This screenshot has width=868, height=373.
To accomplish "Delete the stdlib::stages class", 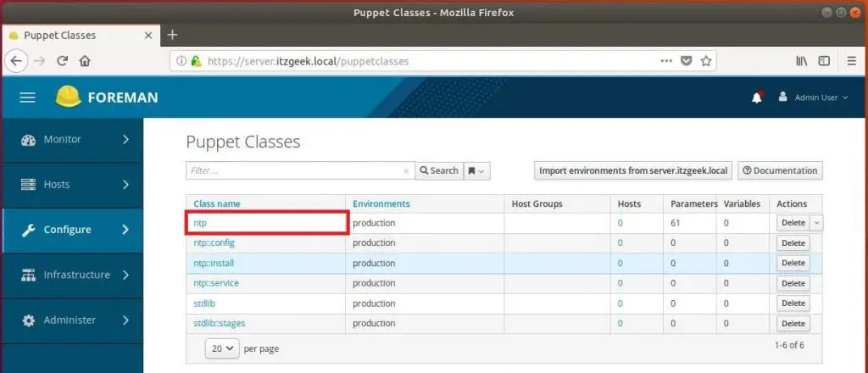I will [793, 323].
